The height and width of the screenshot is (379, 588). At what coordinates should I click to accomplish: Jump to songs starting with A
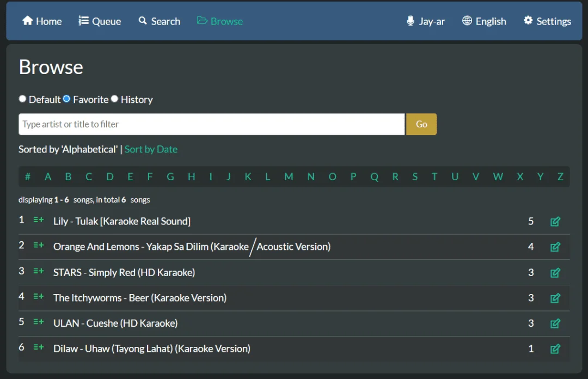pyautogui.click(x=48, y=176)
